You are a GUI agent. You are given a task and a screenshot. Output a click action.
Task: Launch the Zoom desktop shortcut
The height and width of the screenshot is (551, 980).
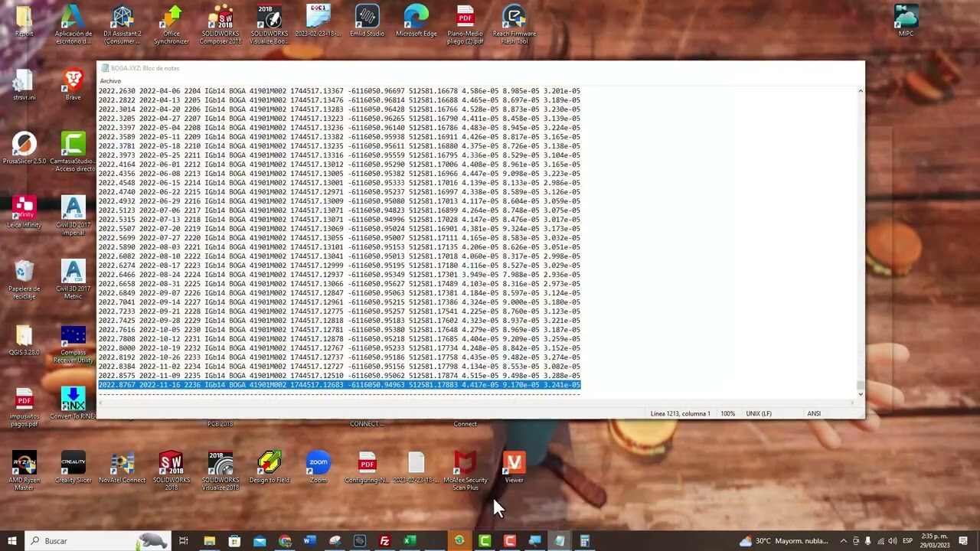pos(318,468)
